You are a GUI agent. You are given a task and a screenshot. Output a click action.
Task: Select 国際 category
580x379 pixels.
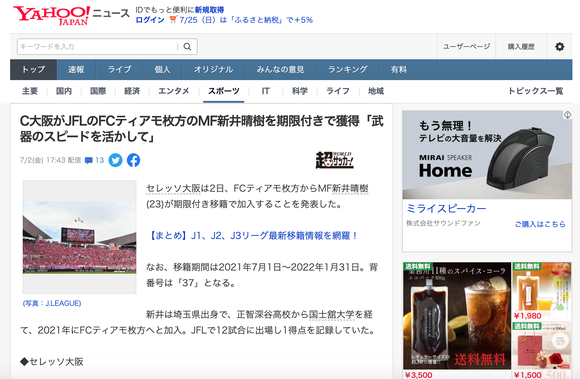(98, 91)
